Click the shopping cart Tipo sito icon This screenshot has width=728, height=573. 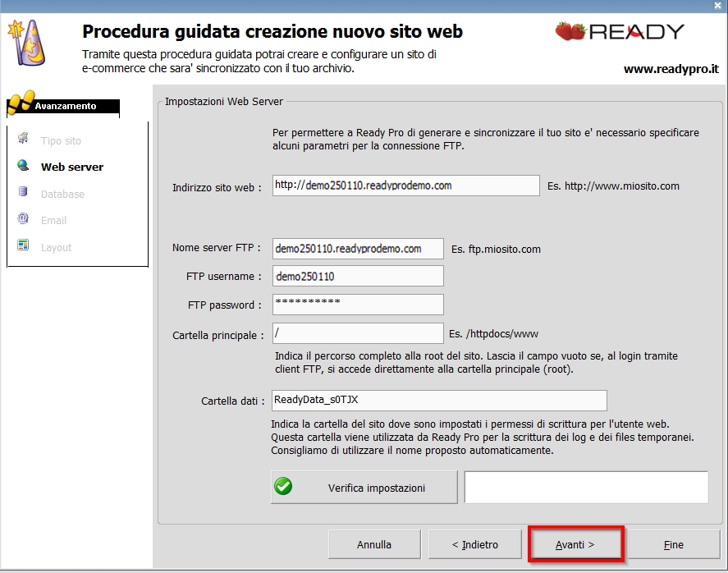click(23, 140)
